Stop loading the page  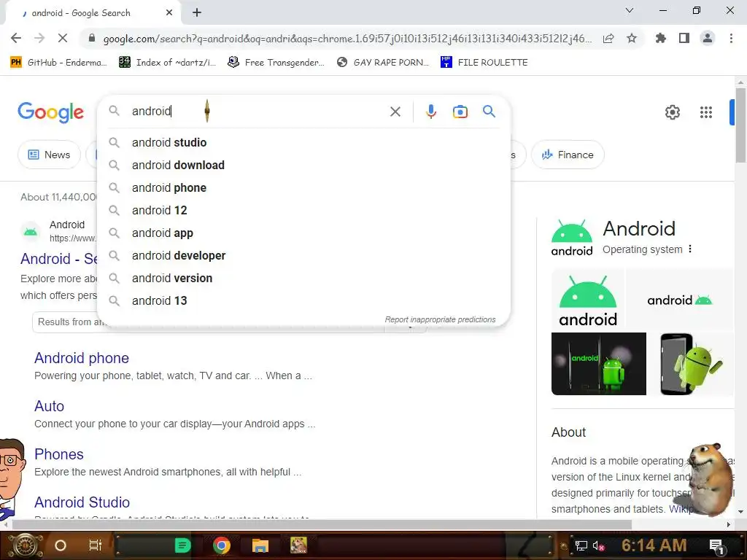[x=63, y=38]
